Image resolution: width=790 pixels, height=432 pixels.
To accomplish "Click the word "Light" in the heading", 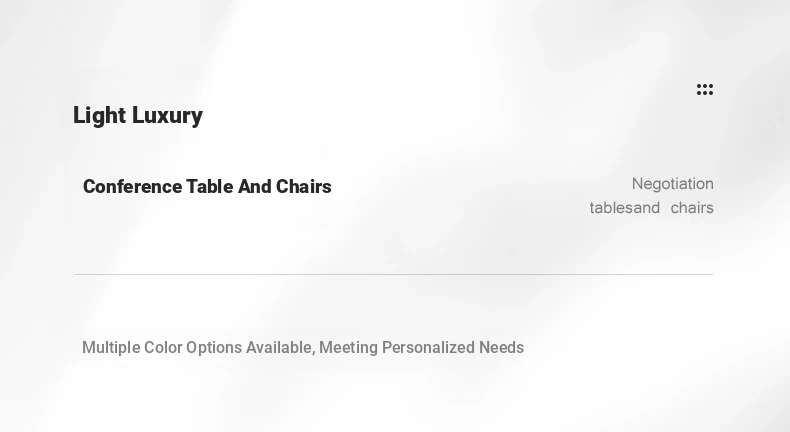I will tap(99, 116).
